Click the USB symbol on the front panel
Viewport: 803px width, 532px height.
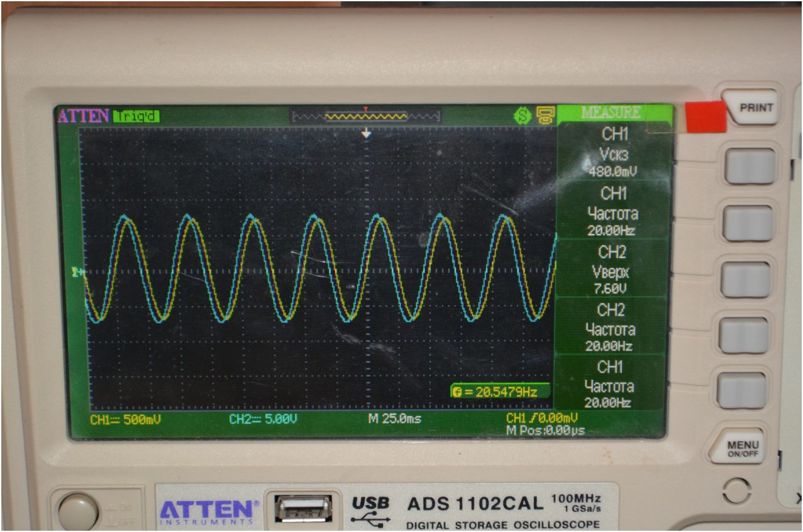tap(370, 511)
